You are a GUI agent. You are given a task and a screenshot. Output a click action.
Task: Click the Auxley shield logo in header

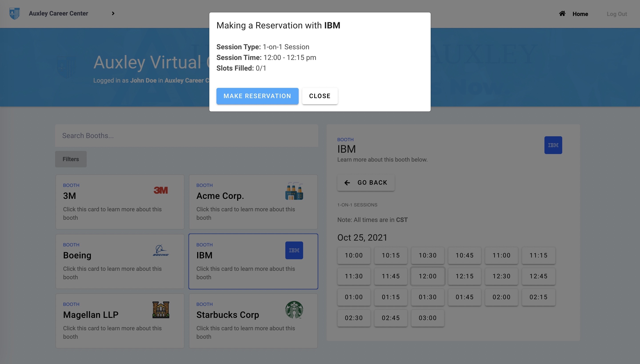coord(14,14)
